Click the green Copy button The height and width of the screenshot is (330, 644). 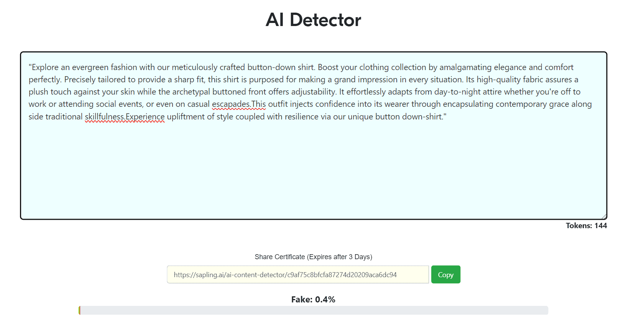click(445, 274)
